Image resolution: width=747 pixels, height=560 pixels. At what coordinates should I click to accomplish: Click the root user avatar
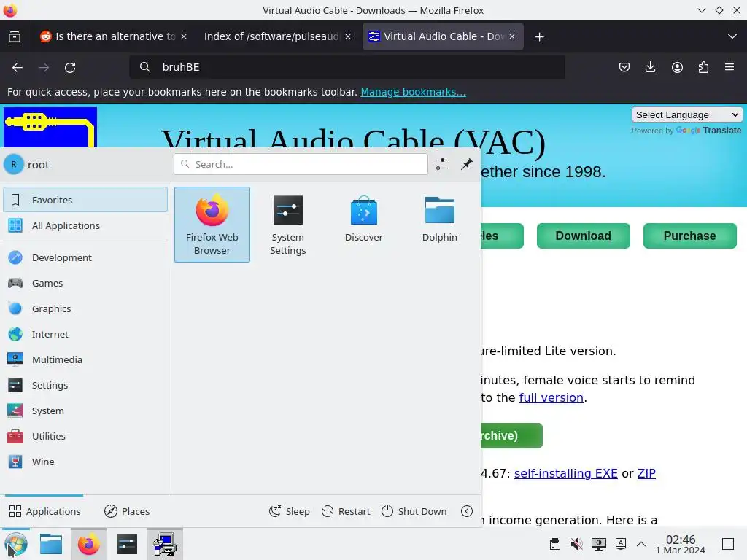(x=14, y=164)
